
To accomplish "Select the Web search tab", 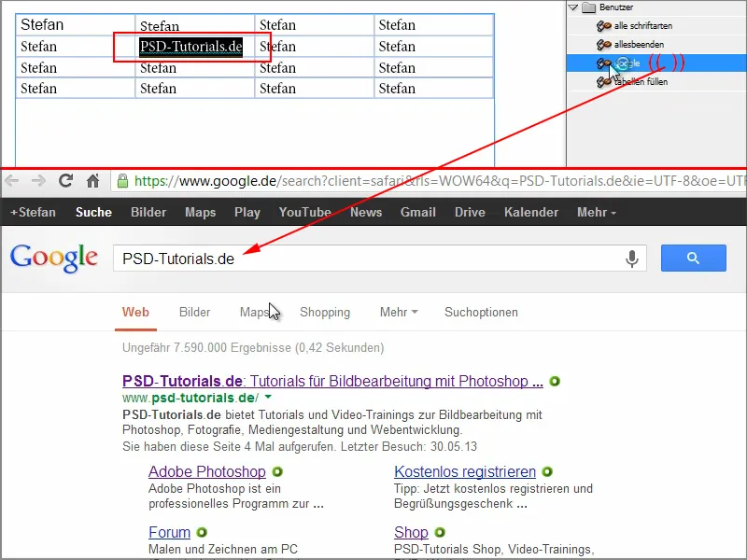I will click(135, 312).
